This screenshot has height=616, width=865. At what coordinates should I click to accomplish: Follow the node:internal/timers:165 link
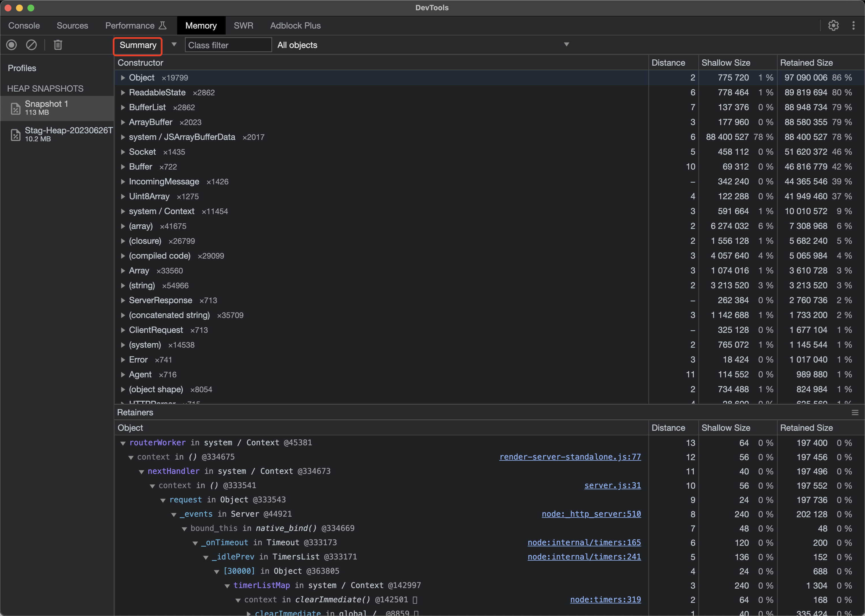[584, 542]
